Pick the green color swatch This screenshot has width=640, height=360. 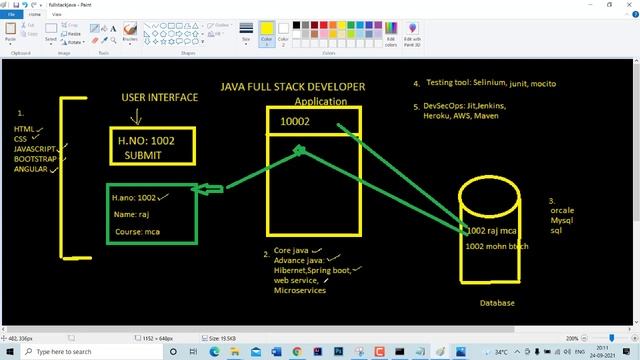pyautogui.click(x=351, y=25)
